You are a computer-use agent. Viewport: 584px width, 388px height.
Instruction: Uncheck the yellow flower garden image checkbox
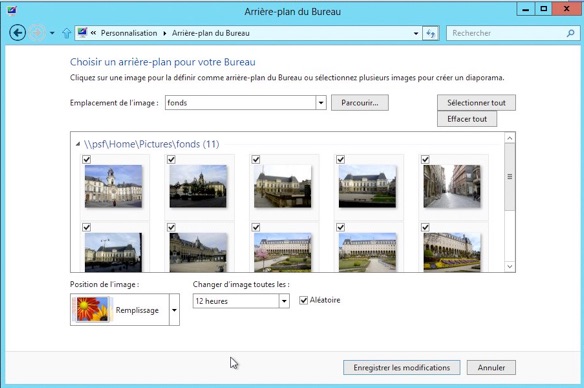[425, 227]
